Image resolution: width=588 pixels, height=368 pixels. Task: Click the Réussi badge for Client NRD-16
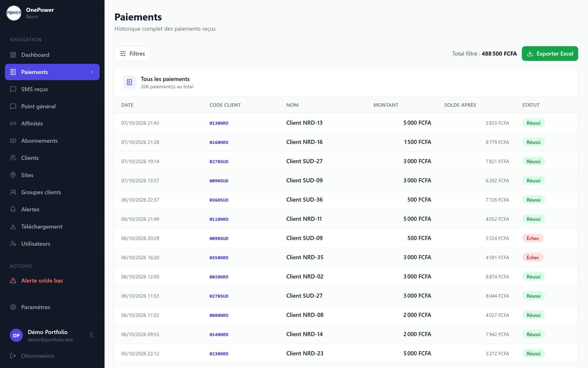tap(533, 142)
